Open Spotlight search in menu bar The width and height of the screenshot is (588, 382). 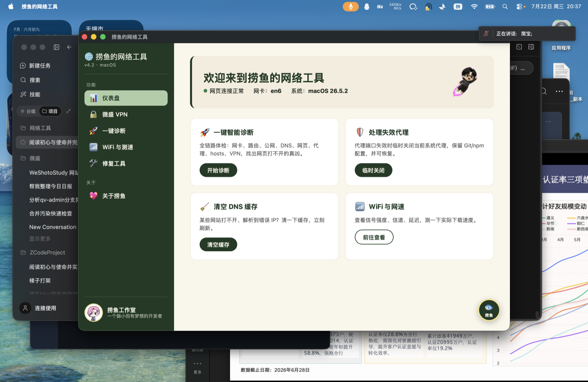click(x=505, y=7)
